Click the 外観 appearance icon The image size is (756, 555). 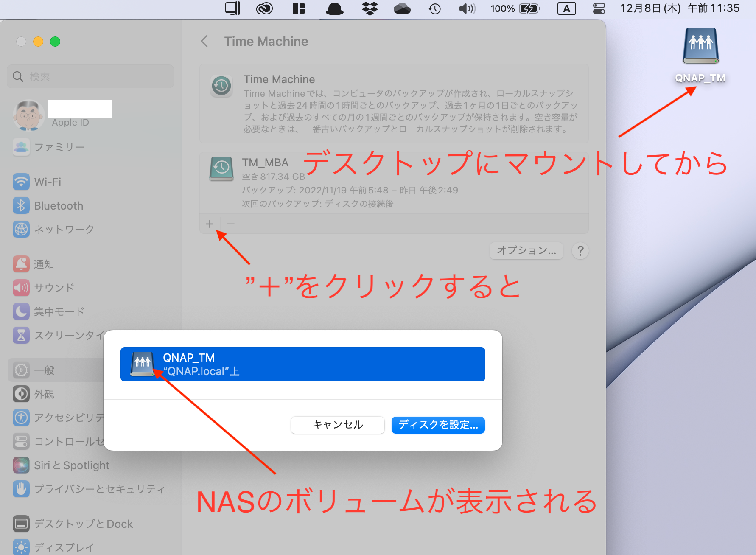(x=21, y=394)
